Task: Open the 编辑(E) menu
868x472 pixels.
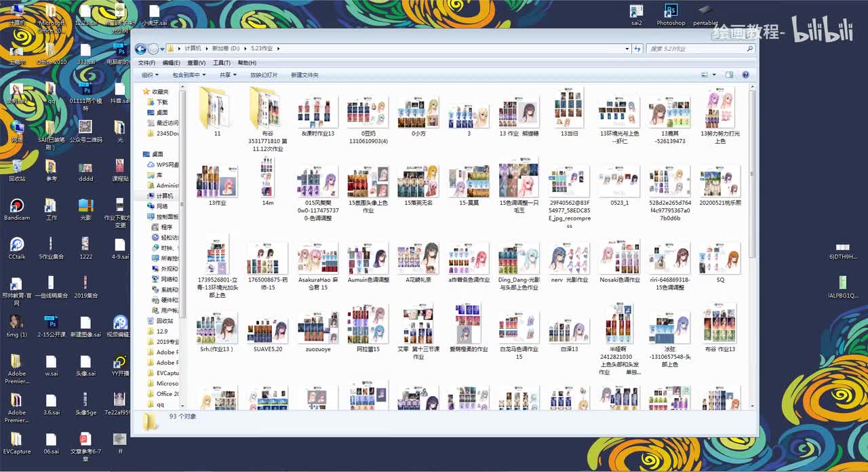Action: pyautogui.click(x=171, y=62)
